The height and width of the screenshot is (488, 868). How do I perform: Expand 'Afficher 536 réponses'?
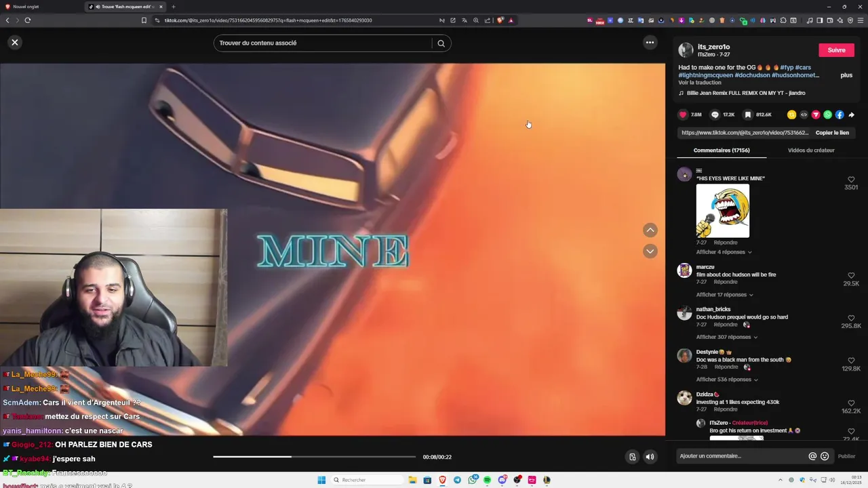(x=726, y=380)
